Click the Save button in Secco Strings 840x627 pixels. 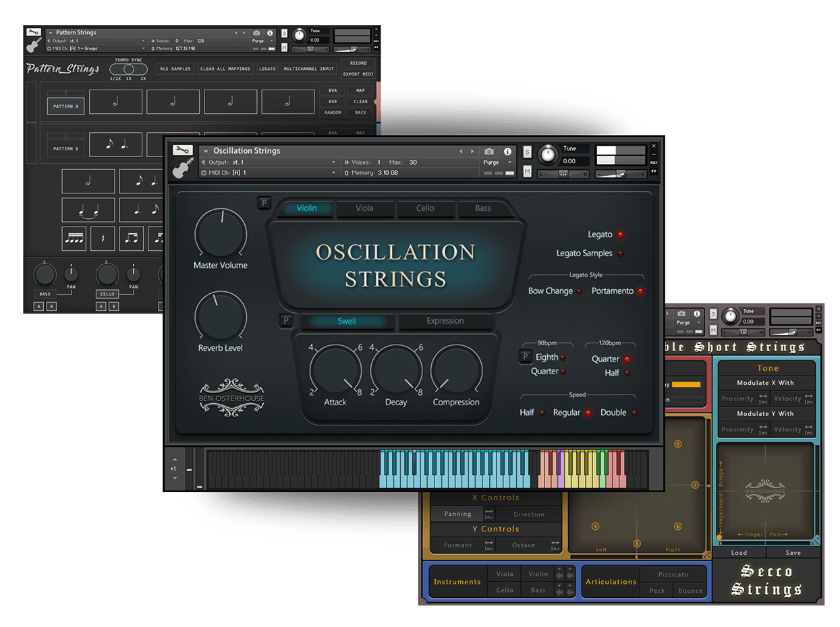coord(793,553)
